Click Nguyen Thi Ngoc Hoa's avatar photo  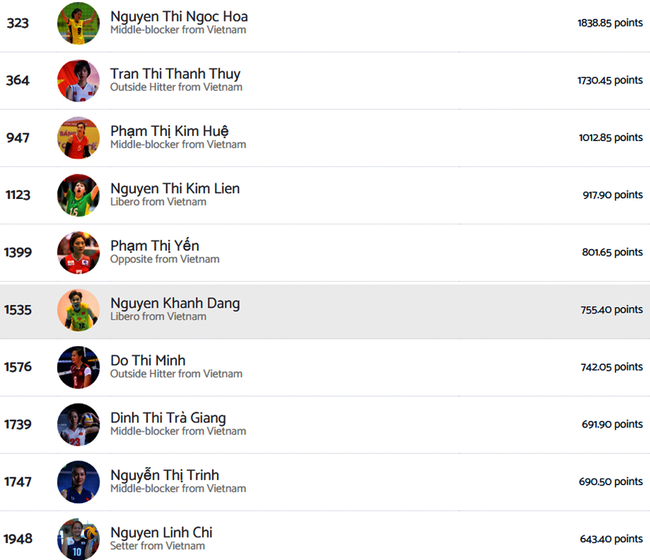click(78, 23)
